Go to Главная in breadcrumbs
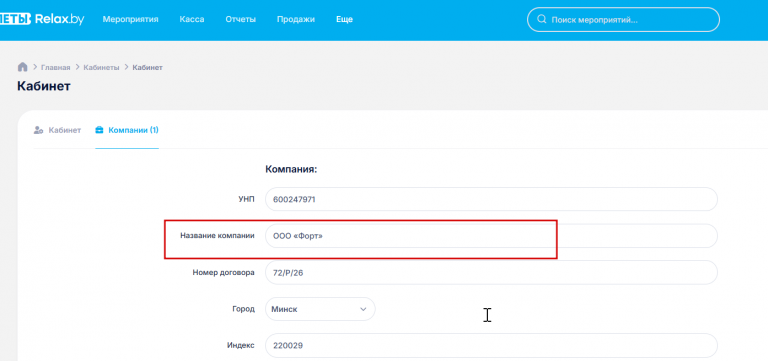 pyautogui.click(x=55, y=68)
